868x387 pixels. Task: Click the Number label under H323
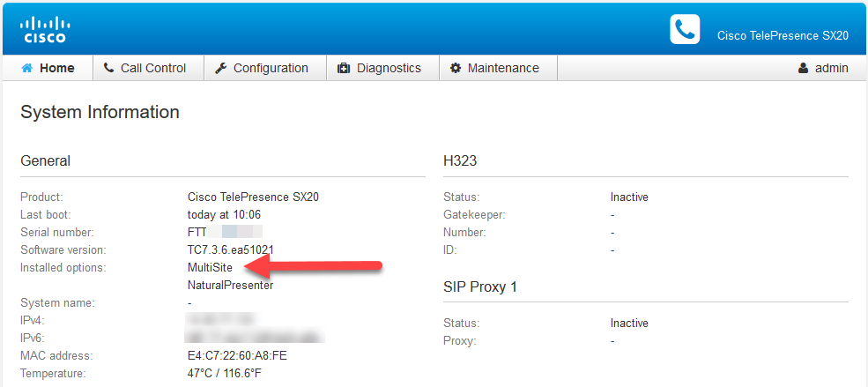click(x=464, y=232)
